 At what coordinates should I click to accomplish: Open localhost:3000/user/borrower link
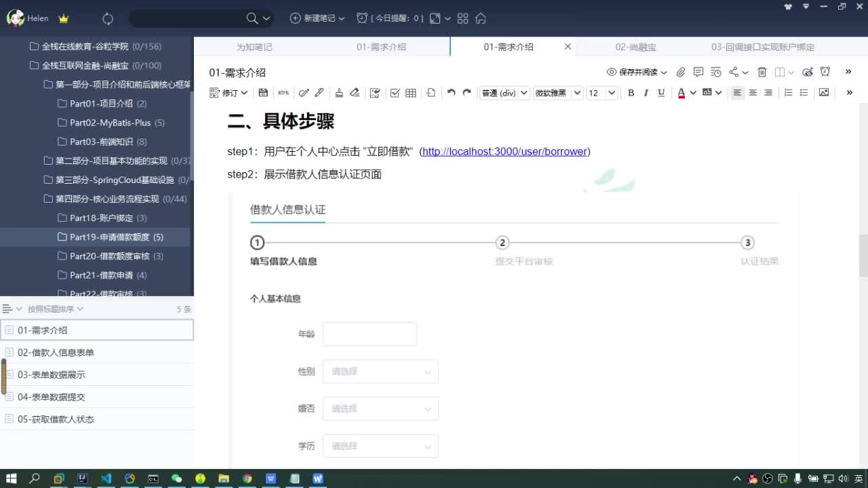point(505,152)
